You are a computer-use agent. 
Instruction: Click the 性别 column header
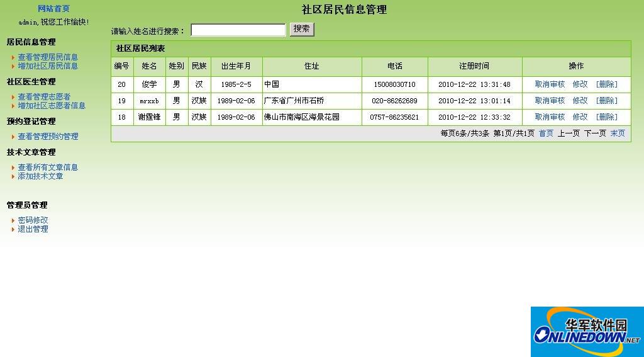click(177, 66)
